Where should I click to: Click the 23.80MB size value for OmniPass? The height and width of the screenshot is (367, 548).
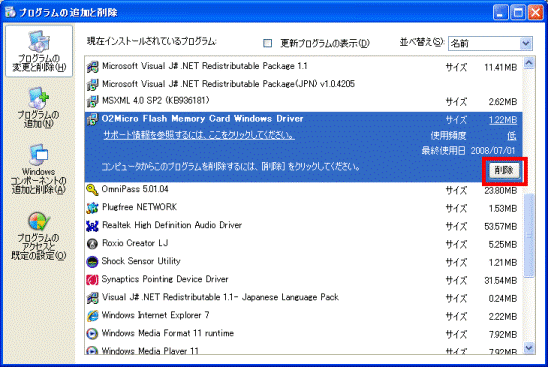[x=500, y=190]
